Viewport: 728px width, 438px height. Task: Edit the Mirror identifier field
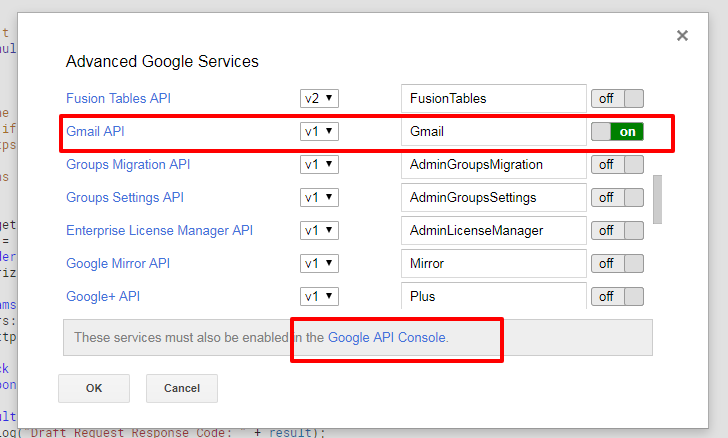point(494,263)
